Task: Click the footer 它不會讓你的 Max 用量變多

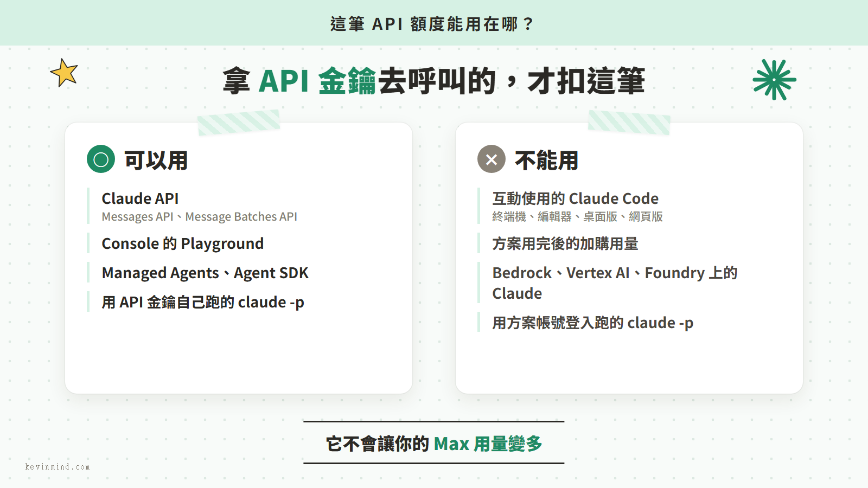Action: click(434, 444)
